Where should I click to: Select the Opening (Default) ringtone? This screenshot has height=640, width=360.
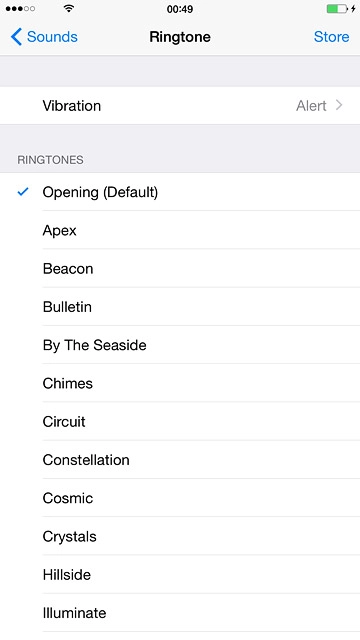click(x=180, y=192)
